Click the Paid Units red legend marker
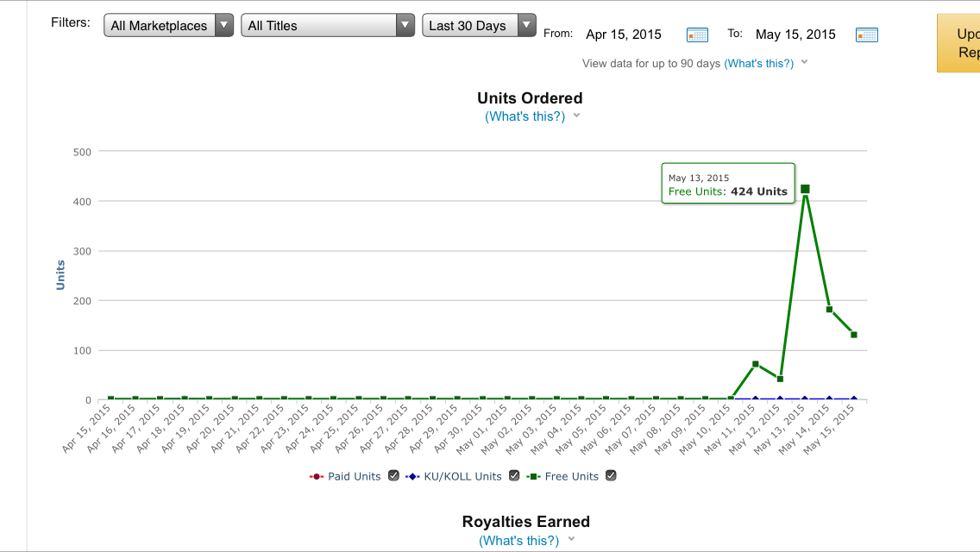980x552 pixels. [317, 476]
